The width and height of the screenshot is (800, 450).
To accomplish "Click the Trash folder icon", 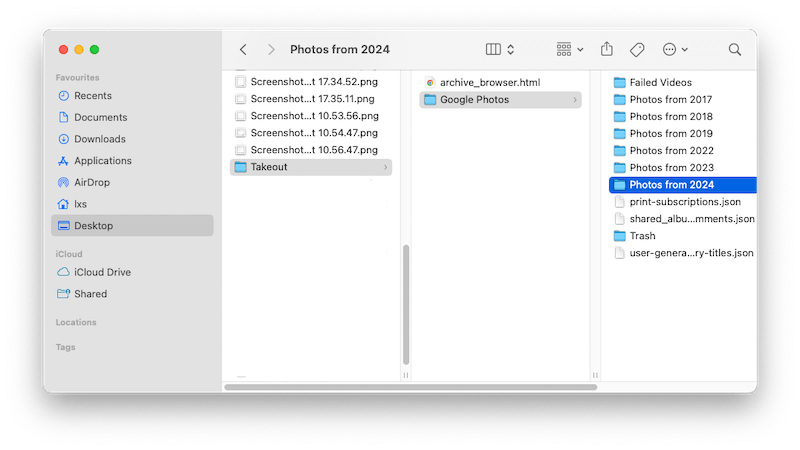I will pos(619,236).
